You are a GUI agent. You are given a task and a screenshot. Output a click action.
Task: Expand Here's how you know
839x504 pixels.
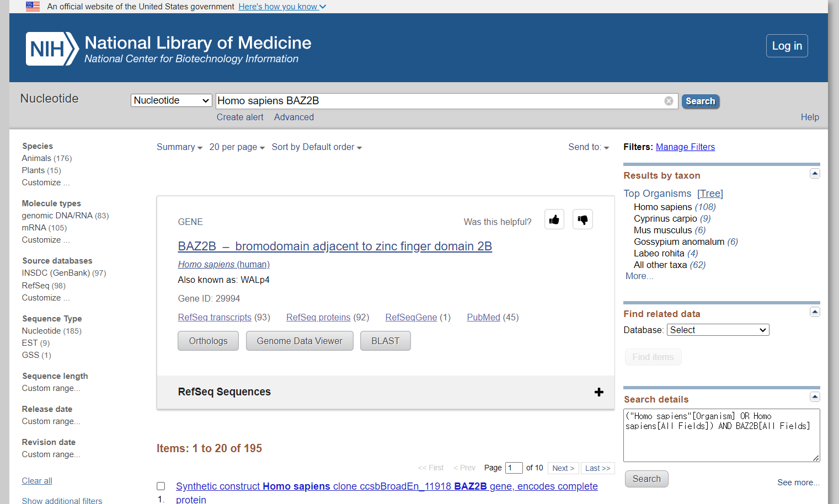(282, 7)
